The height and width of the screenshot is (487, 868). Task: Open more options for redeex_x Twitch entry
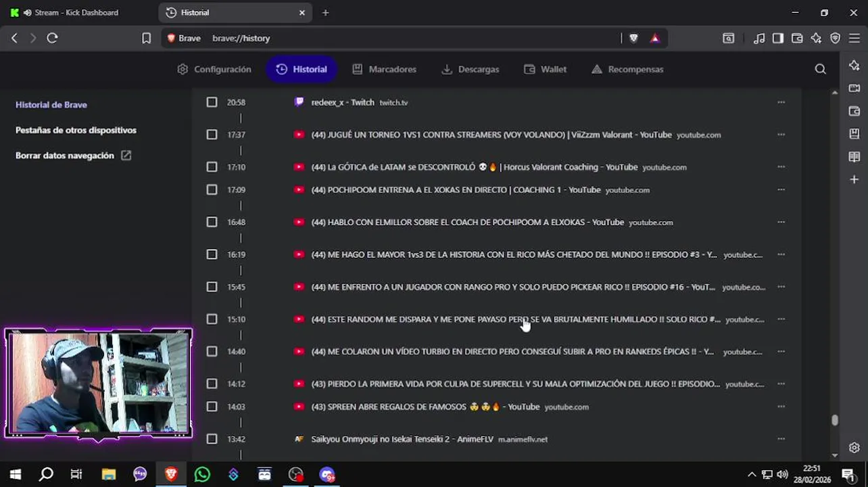tap(781, 102)
